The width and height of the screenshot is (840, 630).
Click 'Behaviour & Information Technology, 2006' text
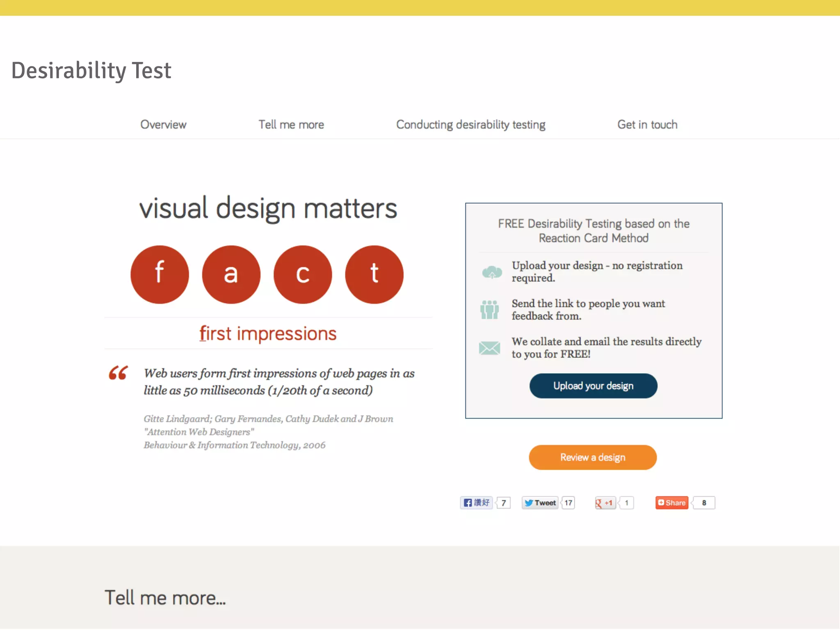(234, 445)
